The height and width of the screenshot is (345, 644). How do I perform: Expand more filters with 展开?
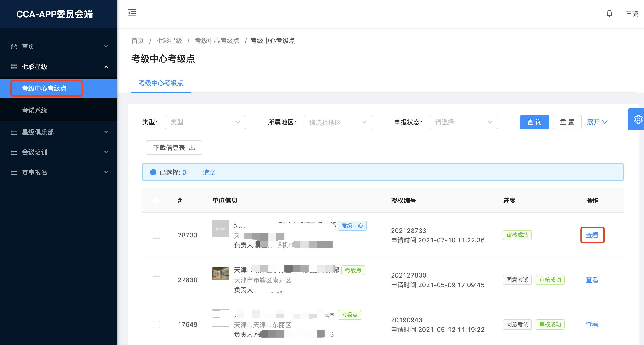click(x=597, y=122)
